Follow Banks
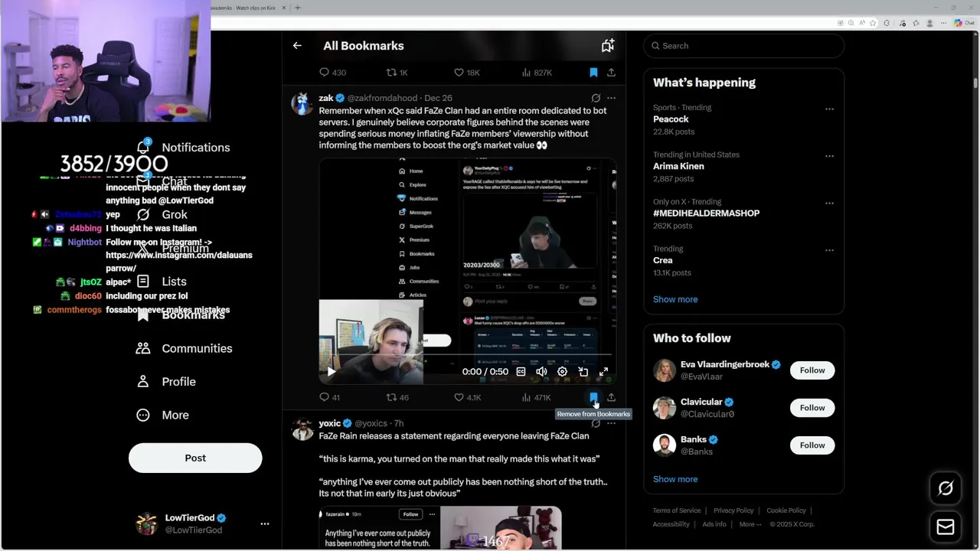980x551 pixels. coord(812,445)
